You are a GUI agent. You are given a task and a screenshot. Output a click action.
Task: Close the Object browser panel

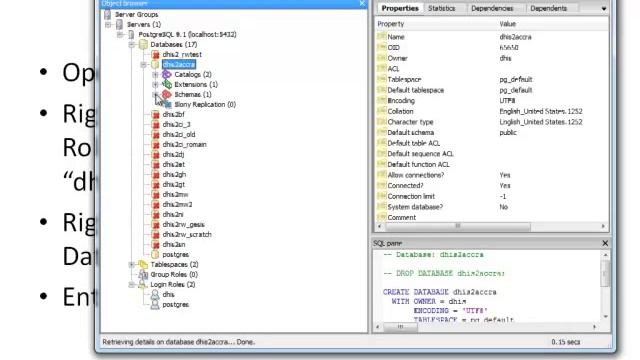point(362,3)
